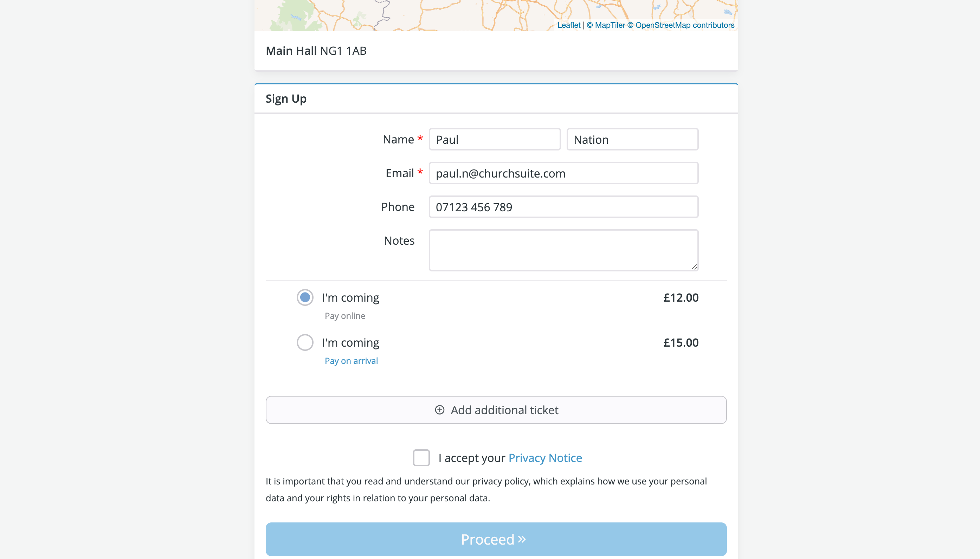This screenshot has width=980, height=559.
Task: Click the Add additional ticket button
Action: tap(496, 410)
